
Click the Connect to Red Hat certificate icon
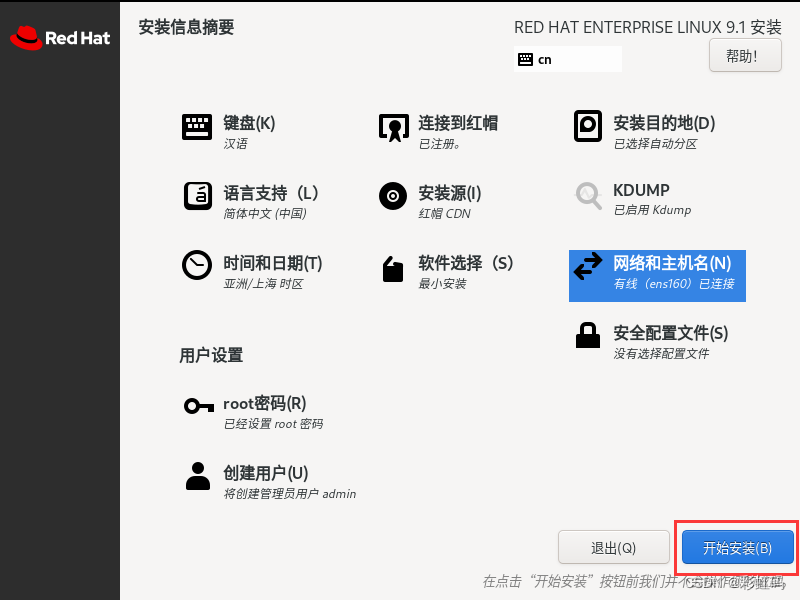pos(393,128)
